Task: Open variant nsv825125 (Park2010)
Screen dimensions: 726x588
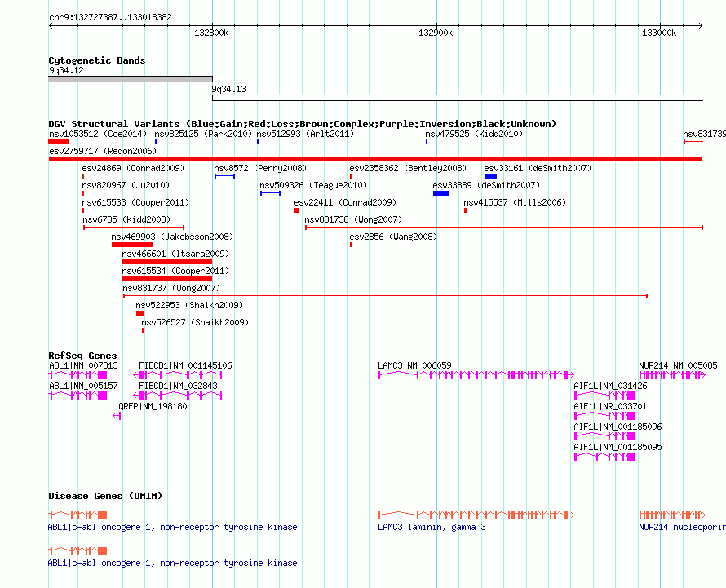Action: click(203, 134)
